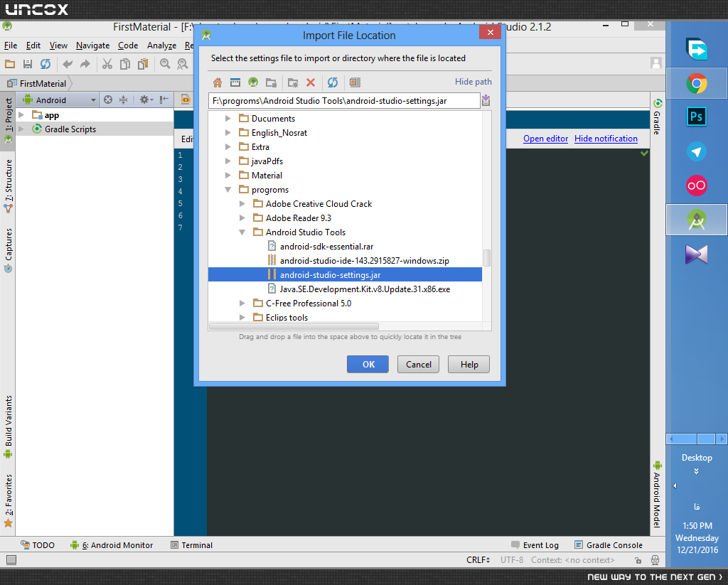Open the Code menu
The image size is (728, 585).
point(128,45)
